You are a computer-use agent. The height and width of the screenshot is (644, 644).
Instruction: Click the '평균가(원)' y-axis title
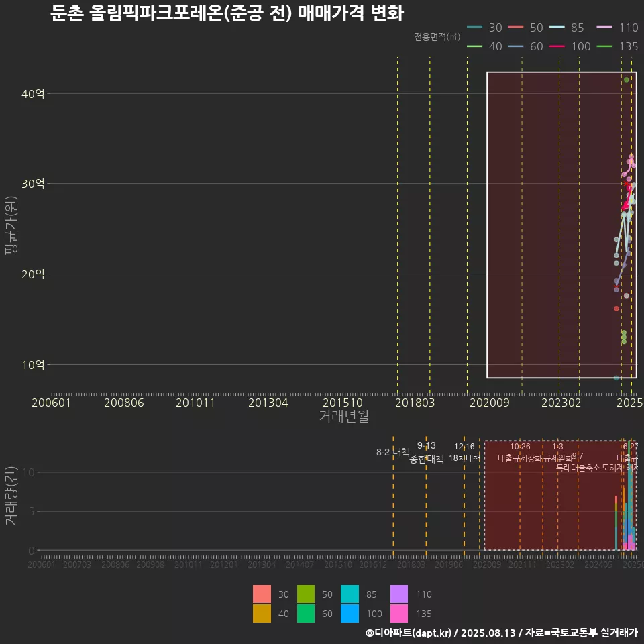[x=11, y=225]
